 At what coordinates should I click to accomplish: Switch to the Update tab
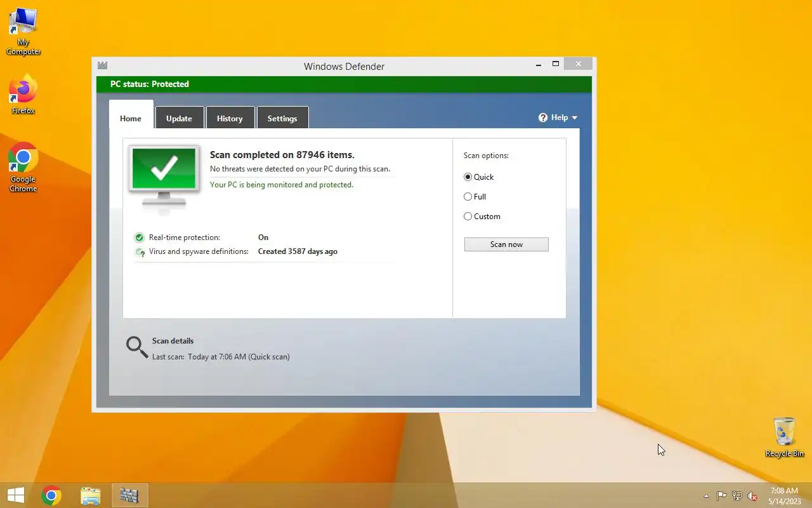click(179, 118)
